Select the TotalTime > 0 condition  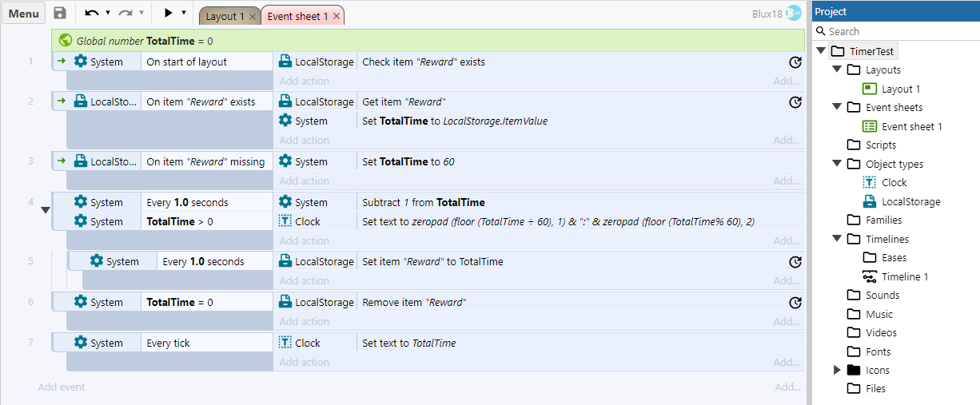tap(207, 221)
